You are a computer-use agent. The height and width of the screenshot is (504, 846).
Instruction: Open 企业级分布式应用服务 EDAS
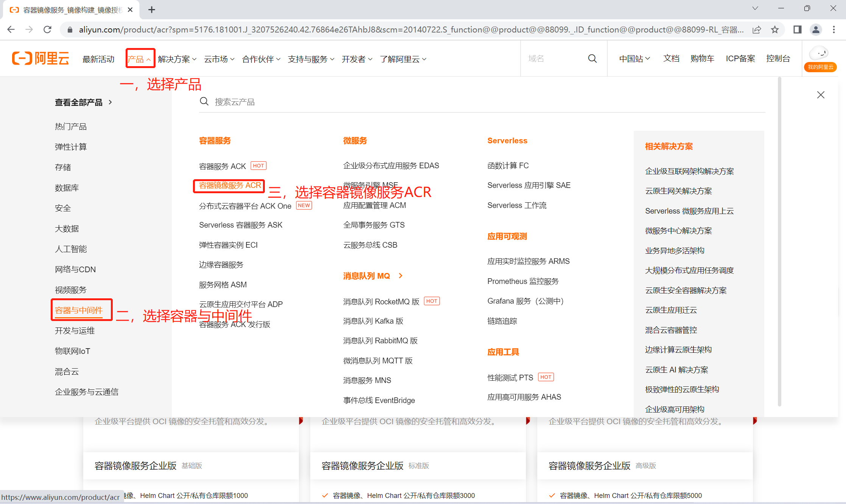click(391, 166)
